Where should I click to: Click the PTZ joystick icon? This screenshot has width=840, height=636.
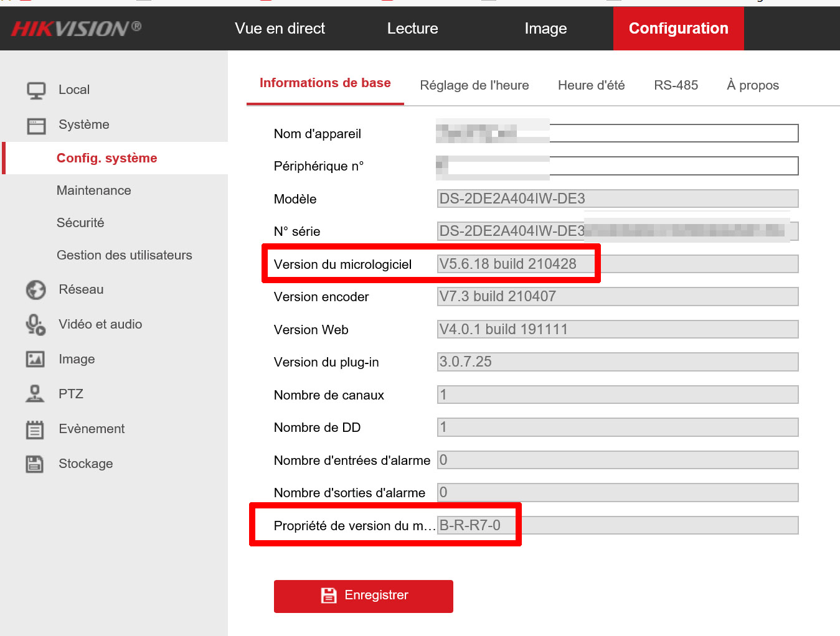tap(35, 394)
